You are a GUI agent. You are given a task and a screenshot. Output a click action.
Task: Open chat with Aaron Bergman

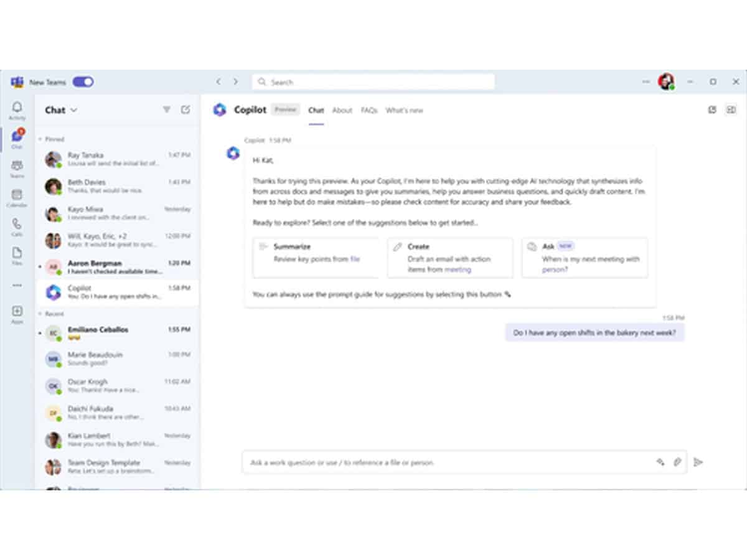click(x=118, y=267)
